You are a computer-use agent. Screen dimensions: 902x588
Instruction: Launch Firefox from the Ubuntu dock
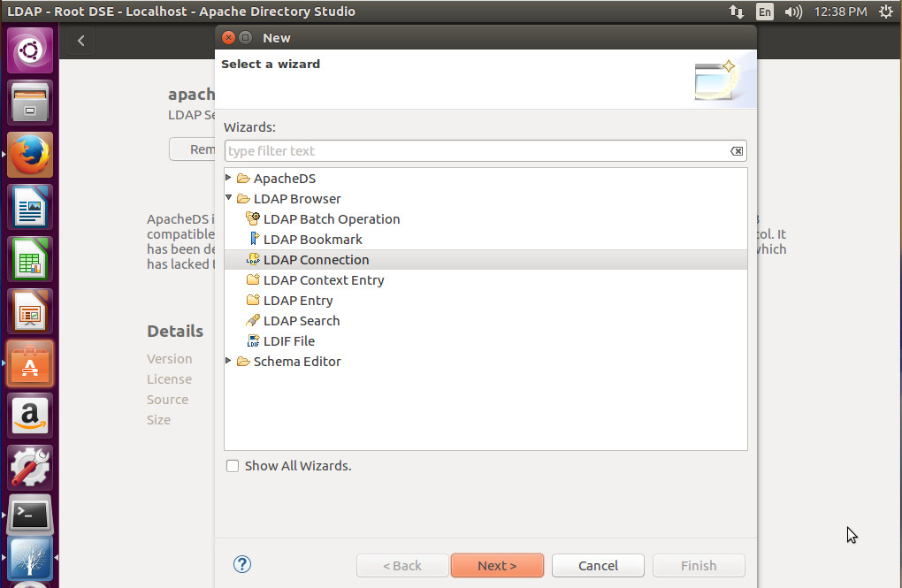pyautogui.click(x=29, y=154)
